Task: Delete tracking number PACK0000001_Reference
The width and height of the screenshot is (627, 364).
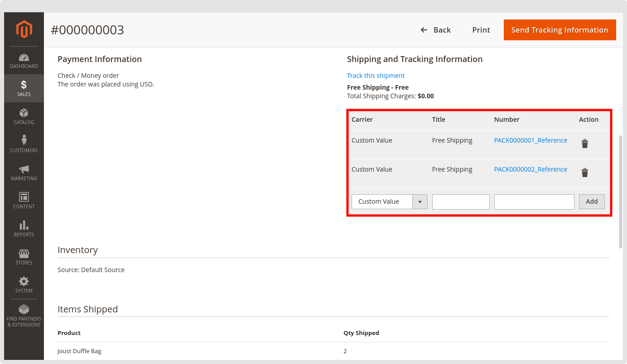Action: [x=585, y=144]
